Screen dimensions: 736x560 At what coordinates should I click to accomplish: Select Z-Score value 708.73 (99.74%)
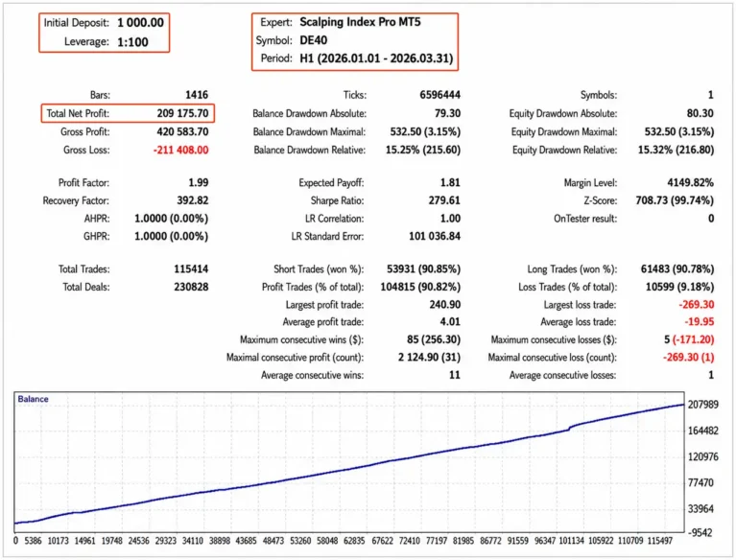[x=675, y=200]
